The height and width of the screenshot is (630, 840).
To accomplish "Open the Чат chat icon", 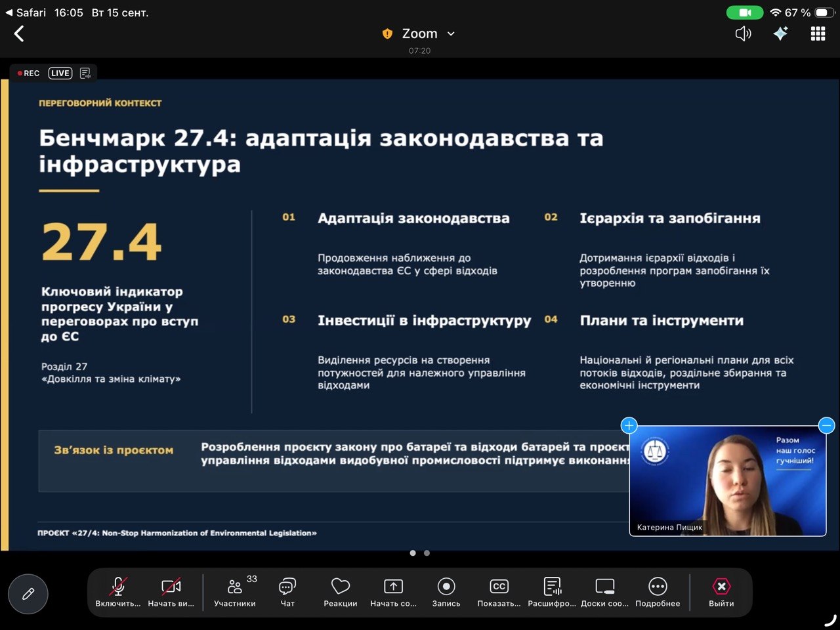I will click(x=287, y=592).
